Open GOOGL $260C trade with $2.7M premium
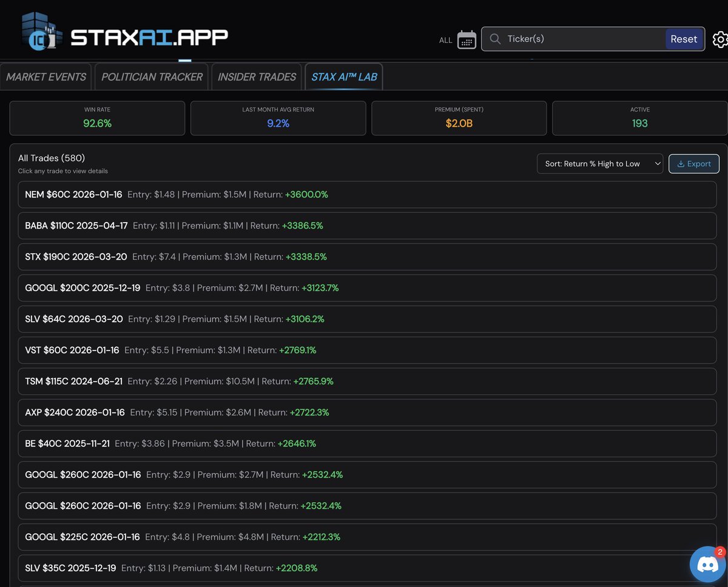 (x=367, y=475)
